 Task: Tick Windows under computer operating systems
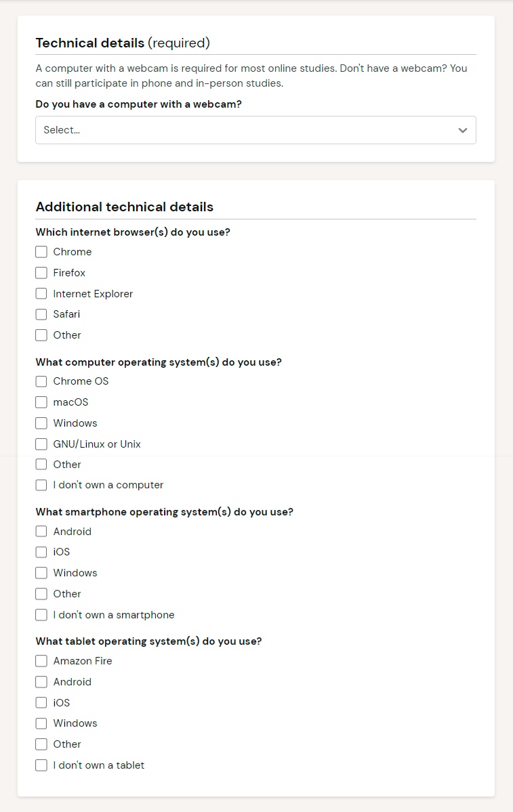(41, 423)
